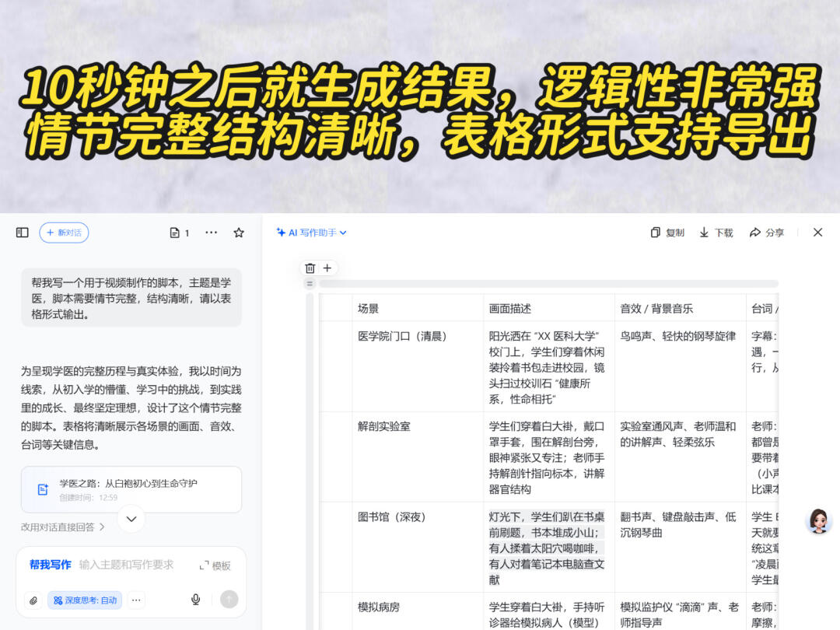Share the document via 分享

coord(767,233)
